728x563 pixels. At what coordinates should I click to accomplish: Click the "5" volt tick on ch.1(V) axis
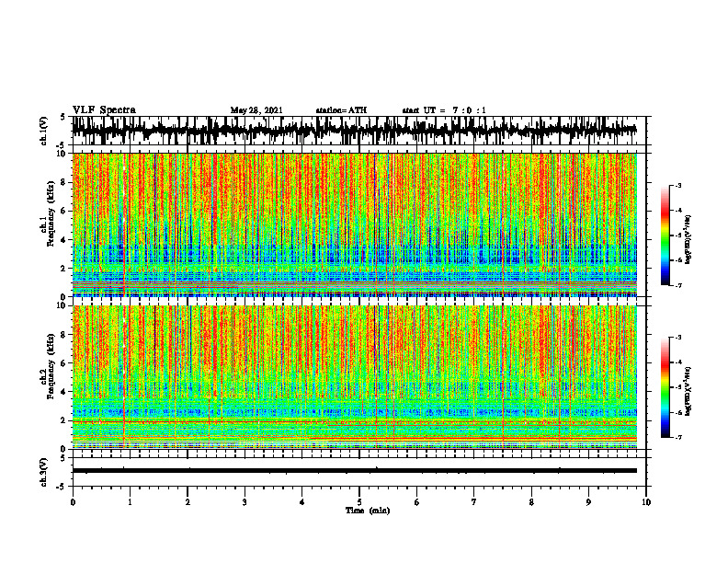click(63, 118)
